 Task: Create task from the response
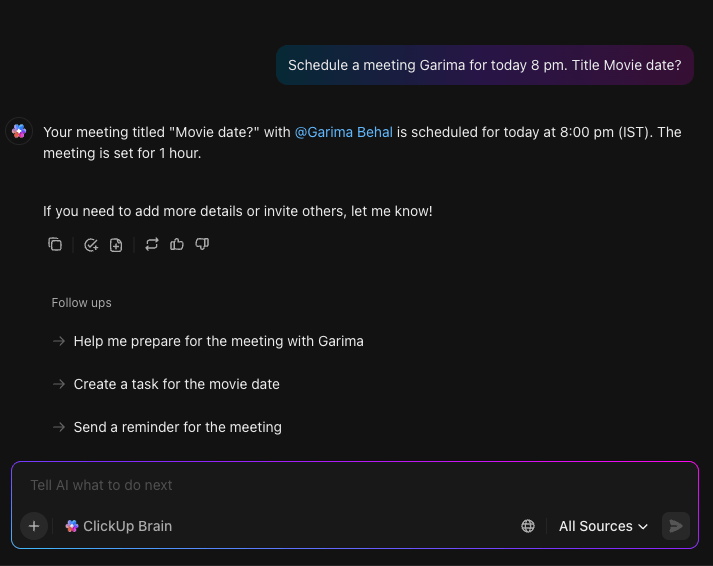pyautogui.click(x=91, y=245)
